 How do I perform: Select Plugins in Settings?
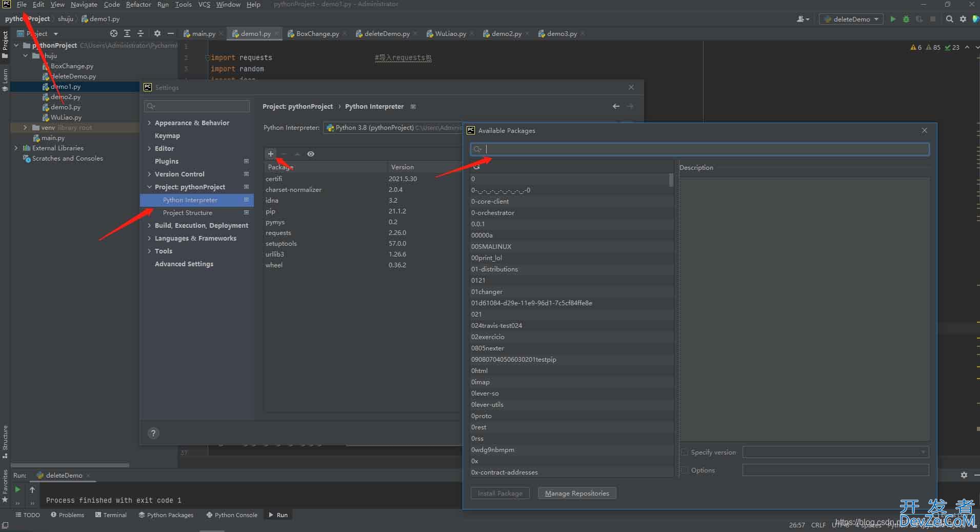pos(167,161)
